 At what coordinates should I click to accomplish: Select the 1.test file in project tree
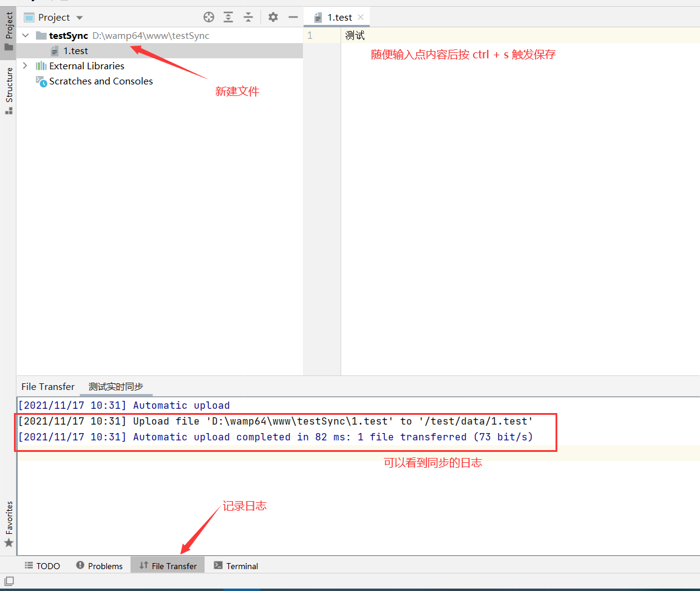tap(160, 51)
